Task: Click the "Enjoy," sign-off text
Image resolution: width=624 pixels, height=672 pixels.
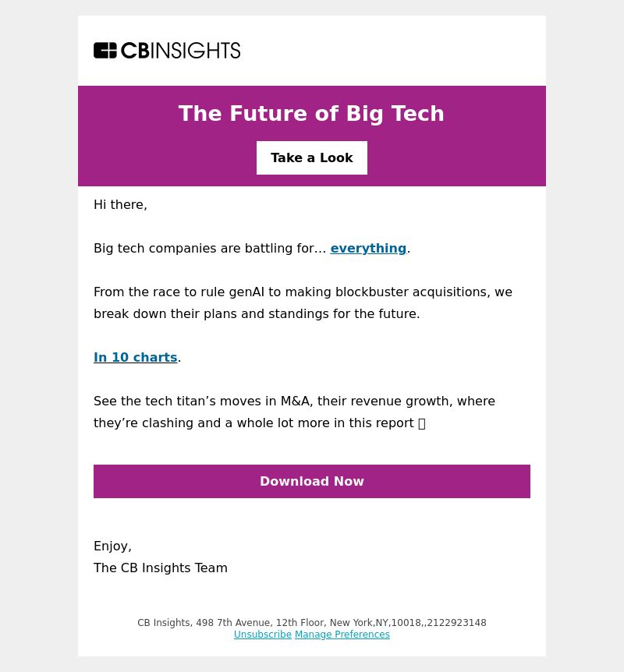Action: (x=113, y=546)
